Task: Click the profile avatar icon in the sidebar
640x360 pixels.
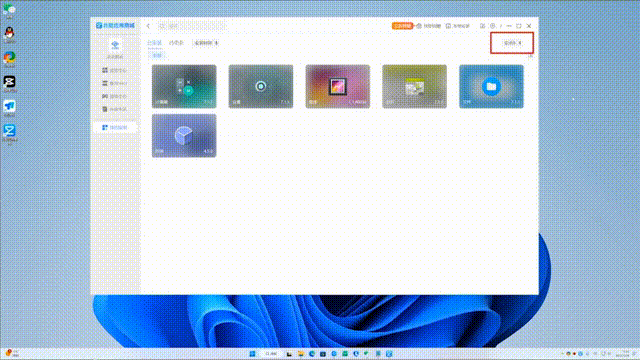Action: 115,45
